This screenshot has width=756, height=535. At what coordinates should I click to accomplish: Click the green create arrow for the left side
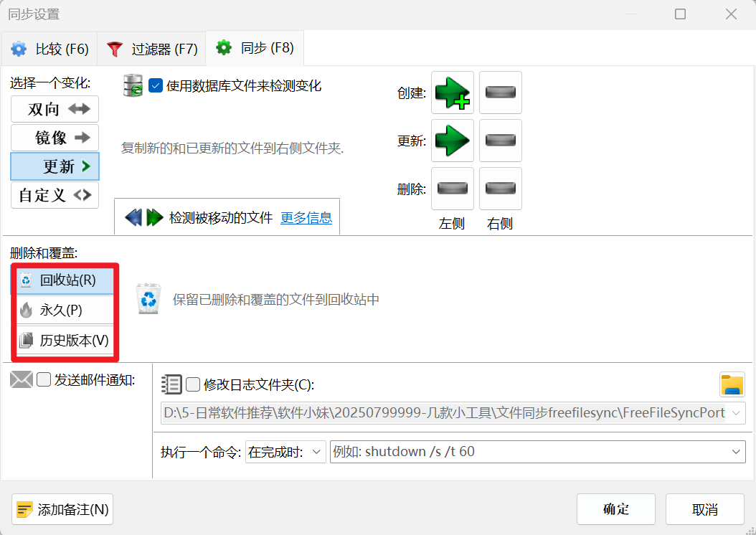451,92
